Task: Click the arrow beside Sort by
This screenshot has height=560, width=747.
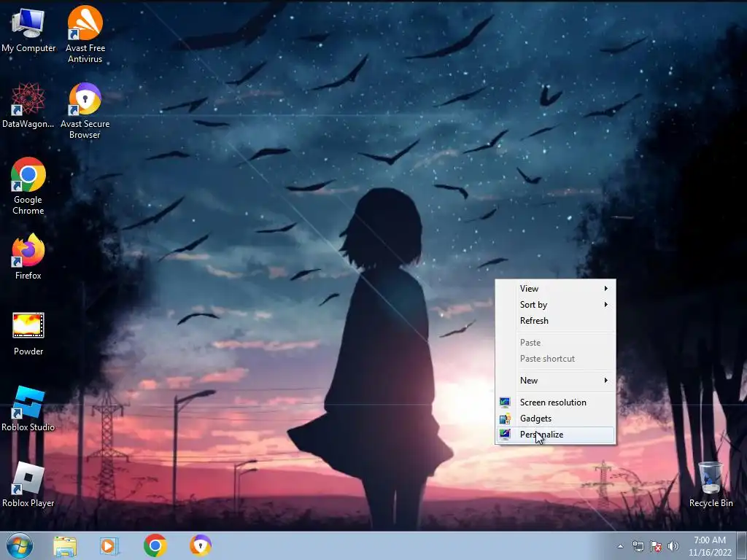Action: (606, 305)
